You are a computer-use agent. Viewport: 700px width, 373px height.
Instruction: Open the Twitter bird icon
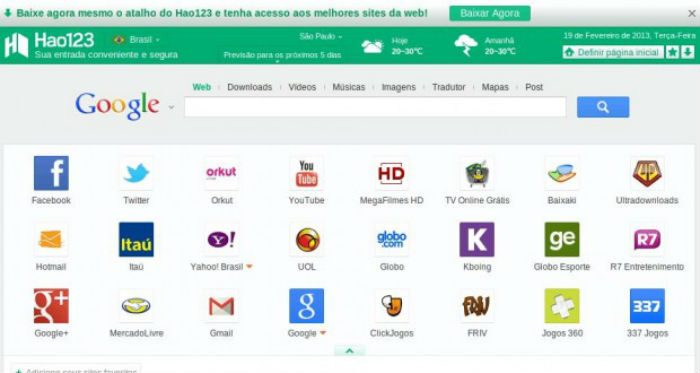click(x=136, y=173)
